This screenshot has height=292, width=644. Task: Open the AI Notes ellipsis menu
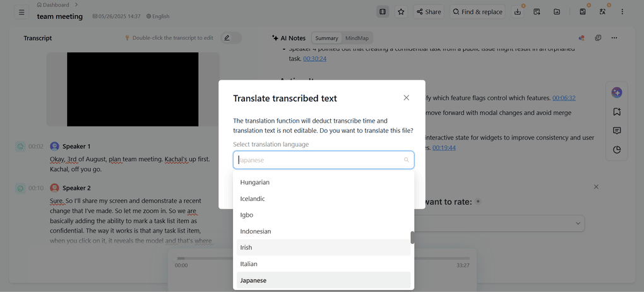click(614, 38)
